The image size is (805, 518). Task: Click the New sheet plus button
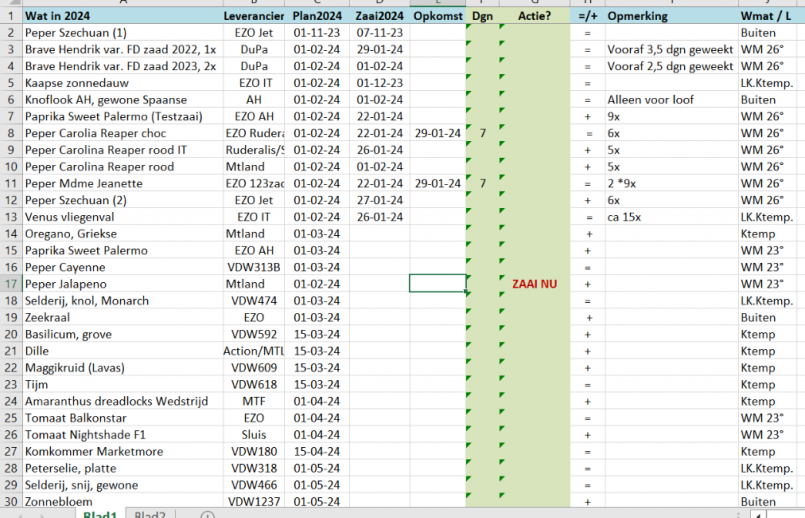207,516
